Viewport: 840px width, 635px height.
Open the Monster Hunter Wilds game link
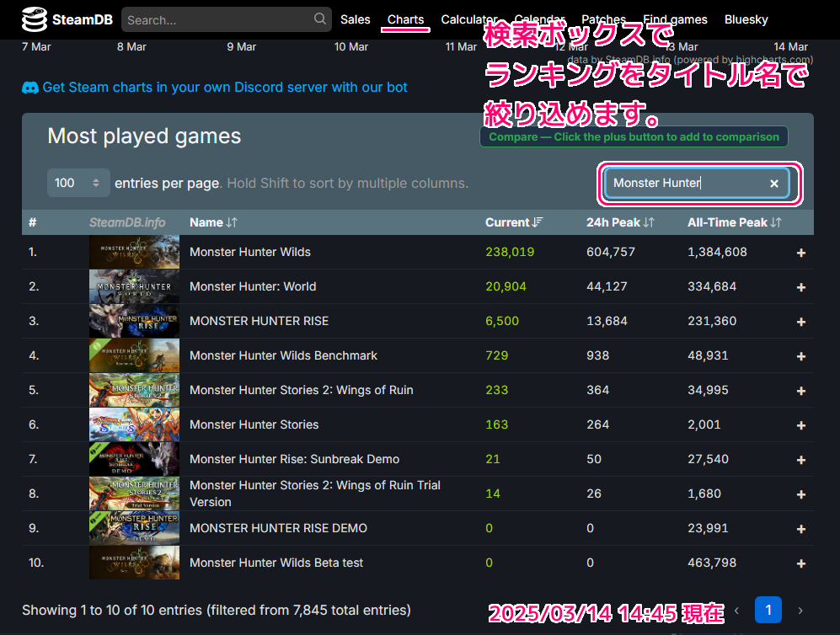pos(250,252)
